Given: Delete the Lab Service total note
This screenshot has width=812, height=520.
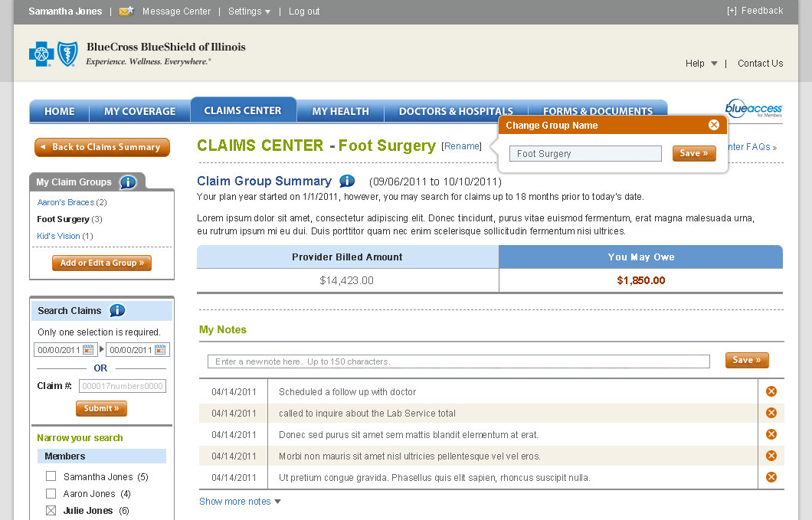Looking at the screenshot, I should tap(771, 413).
